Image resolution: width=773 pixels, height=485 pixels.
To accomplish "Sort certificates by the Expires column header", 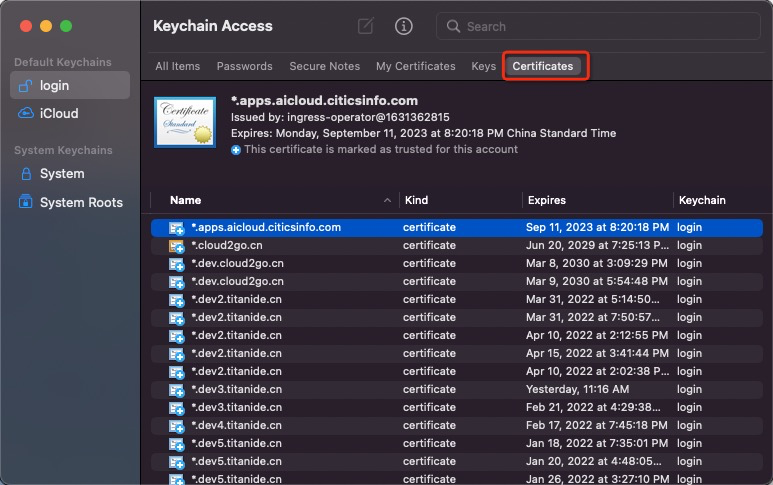I will pos(547,201).
